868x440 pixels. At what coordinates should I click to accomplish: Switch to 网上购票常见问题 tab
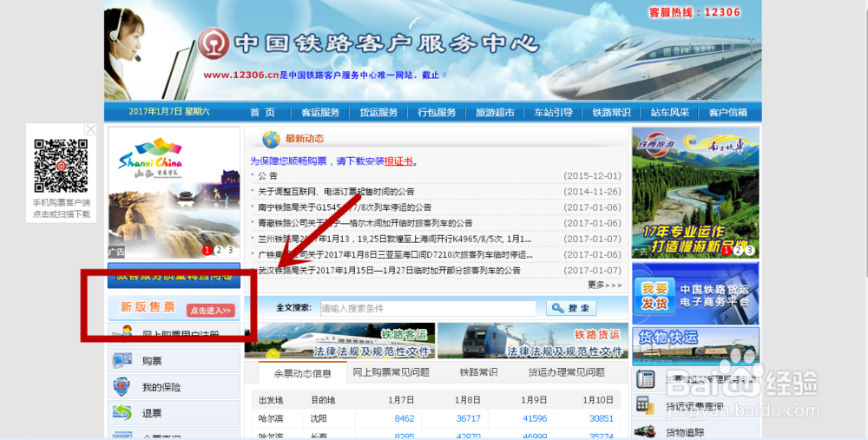click(x=391, y=372)
